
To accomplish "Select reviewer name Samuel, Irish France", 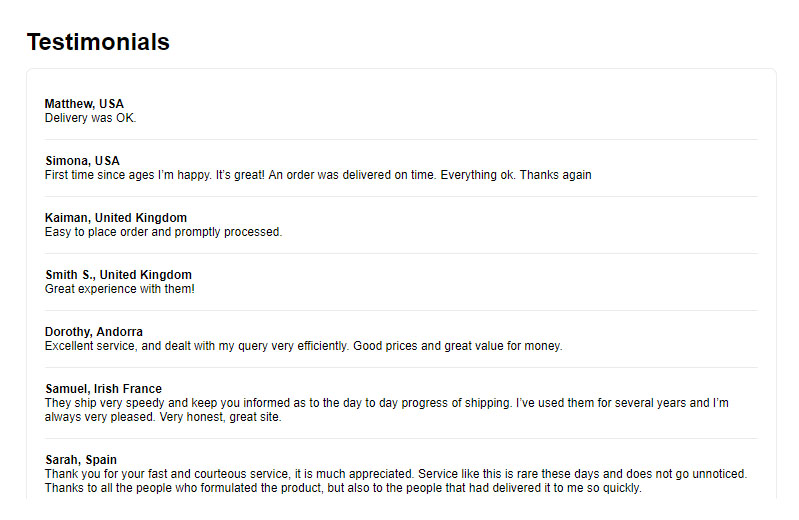I will tap(103, 389).
